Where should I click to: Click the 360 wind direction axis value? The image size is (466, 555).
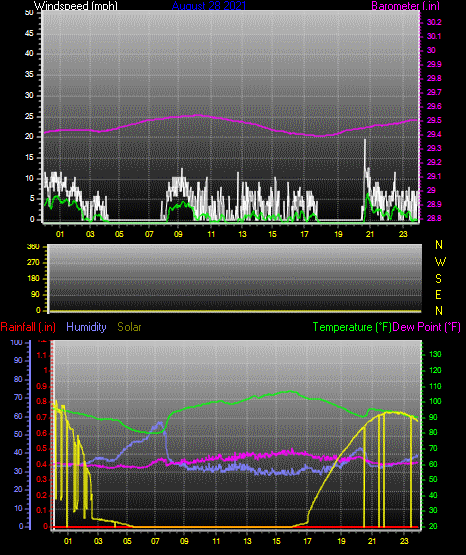point(33,247)
